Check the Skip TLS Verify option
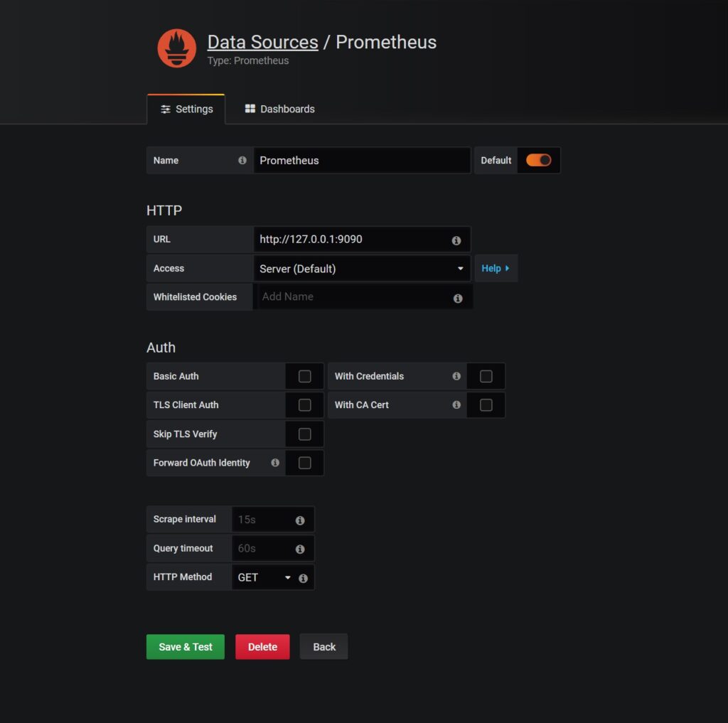The width and height of the screenshot is (728, 723). point(305,434)
